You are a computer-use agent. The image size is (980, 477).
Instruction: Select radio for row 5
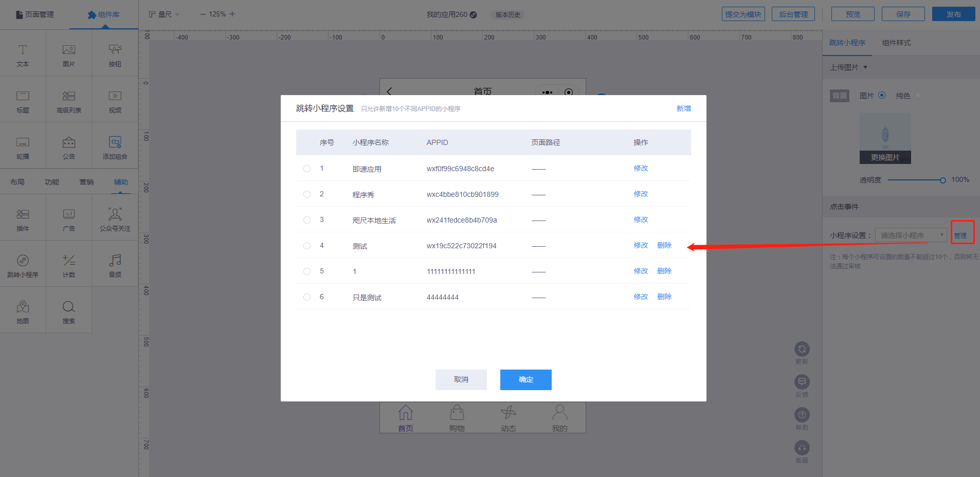[x=307, y=271]
